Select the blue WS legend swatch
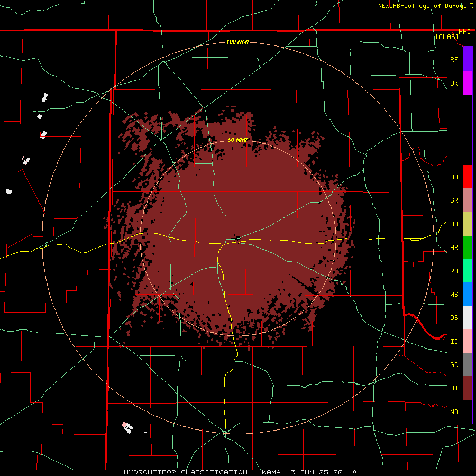 tap(467, 294)
